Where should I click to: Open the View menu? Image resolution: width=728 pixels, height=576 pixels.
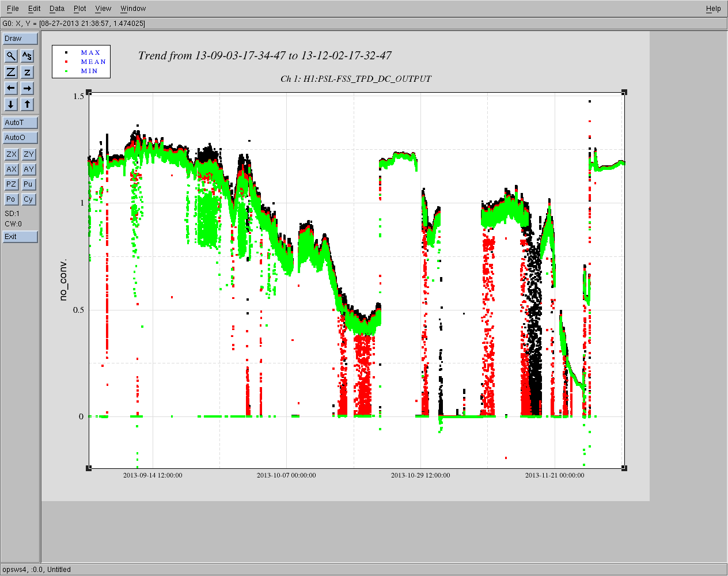click(x=103, y=9)
